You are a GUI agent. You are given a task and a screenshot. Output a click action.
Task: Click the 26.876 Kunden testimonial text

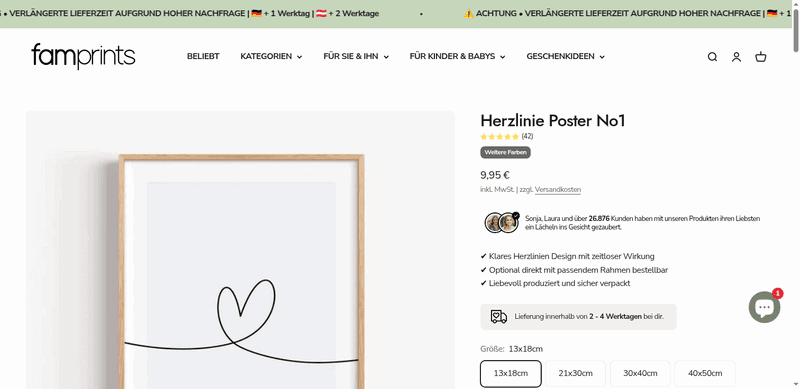pyautogui.click(x=643, y=223)
